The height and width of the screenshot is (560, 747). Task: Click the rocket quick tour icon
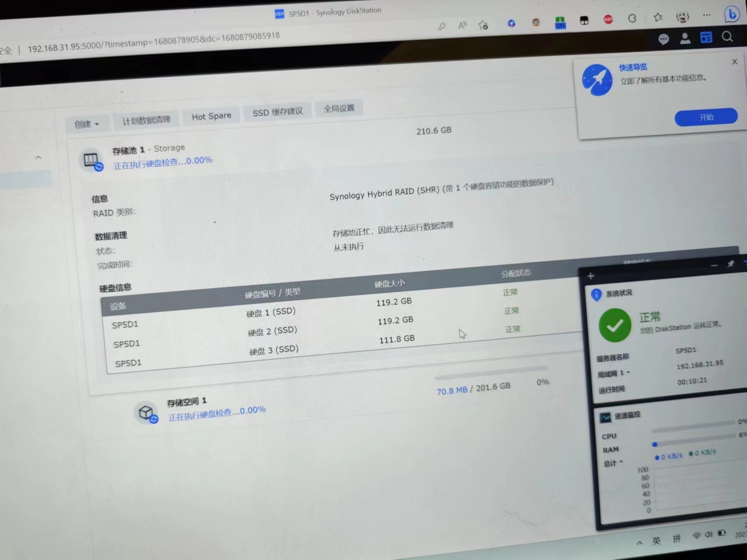point(597,80)
